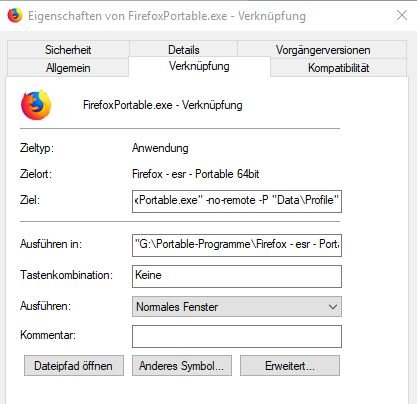417x404 pixels.
Task: Open the Erweitert... advanced options
Action: click(x=290, y=366)
